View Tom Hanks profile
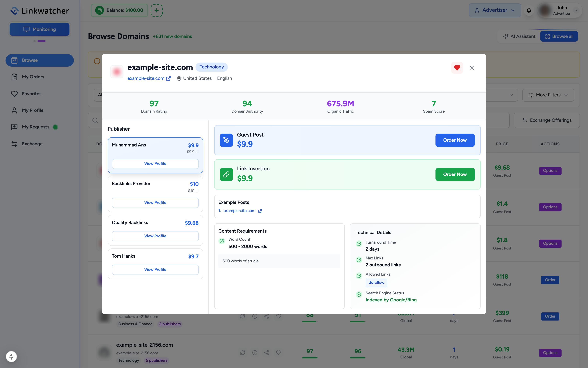This screenshot has height=368, width=588. (155, 270)
